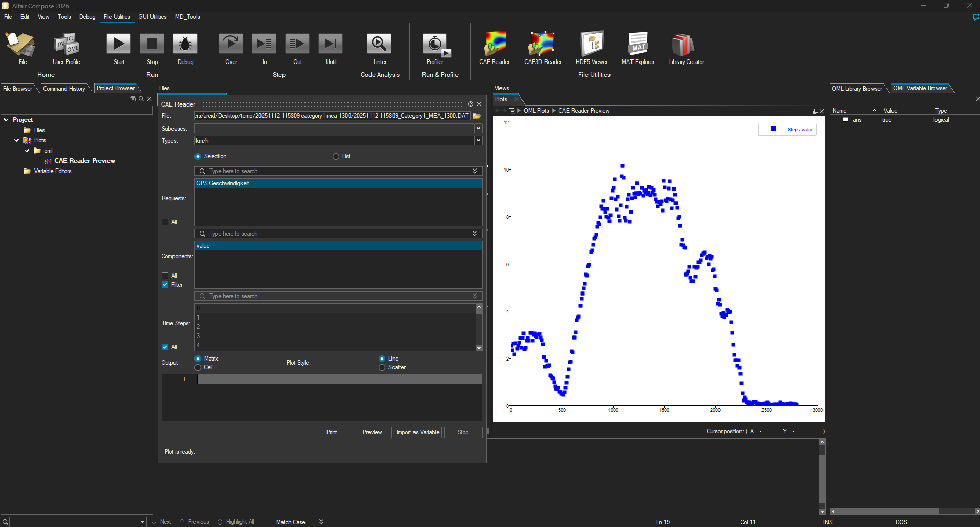The height and width of the screenshot is (527, 980).
Task: Click the Import as Variable button
Action: pos(418,433)
